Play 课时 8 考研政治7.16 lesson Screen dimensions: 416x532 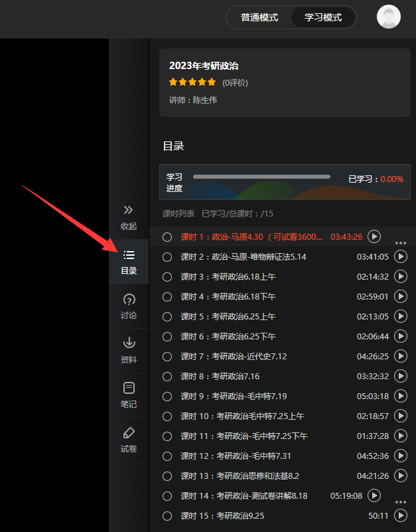point(400,377)
